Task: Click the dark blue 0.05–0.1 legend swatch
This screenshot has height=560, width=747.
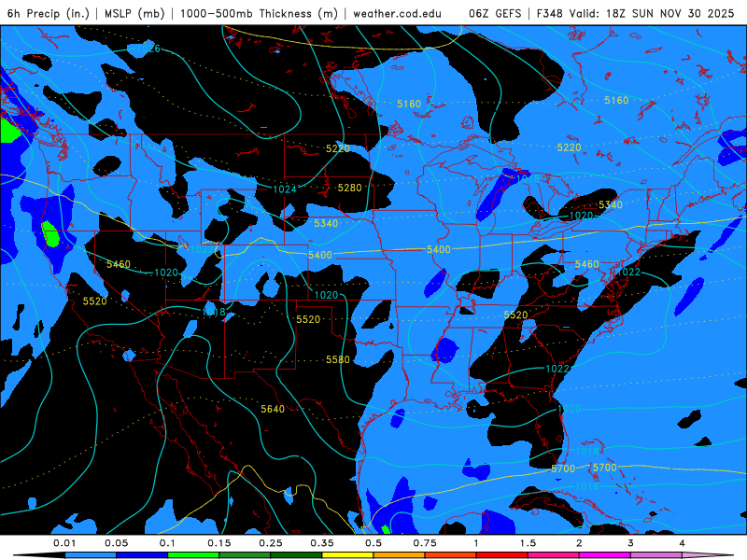Action: [x=142, y=555]
